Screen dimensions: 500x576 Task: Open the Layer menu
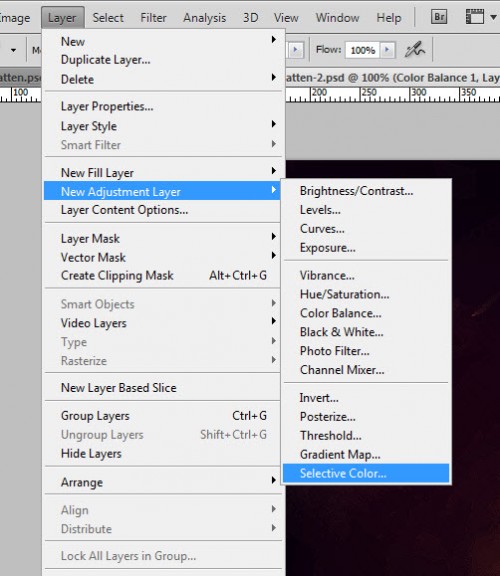62,18
